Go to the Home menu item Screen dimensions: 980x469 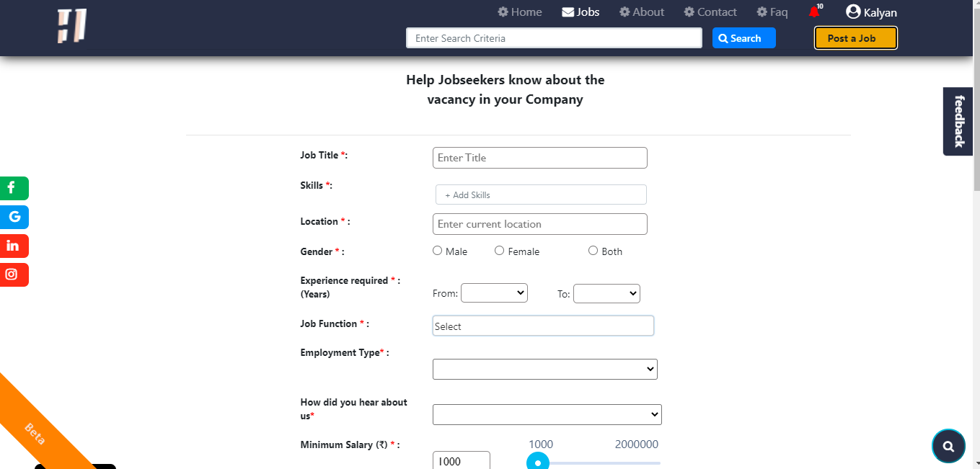tap(519, 12)
